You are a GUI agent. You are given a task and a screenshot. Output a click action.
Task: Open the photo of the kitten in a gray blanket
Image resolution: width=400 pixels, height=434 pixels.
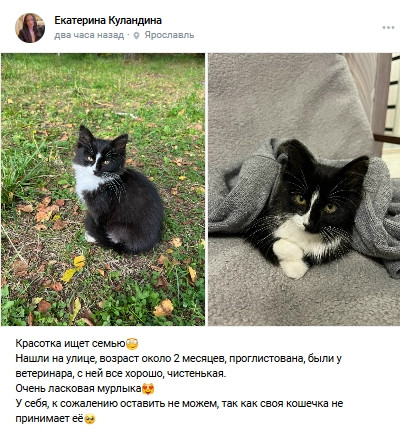[304, 189]
